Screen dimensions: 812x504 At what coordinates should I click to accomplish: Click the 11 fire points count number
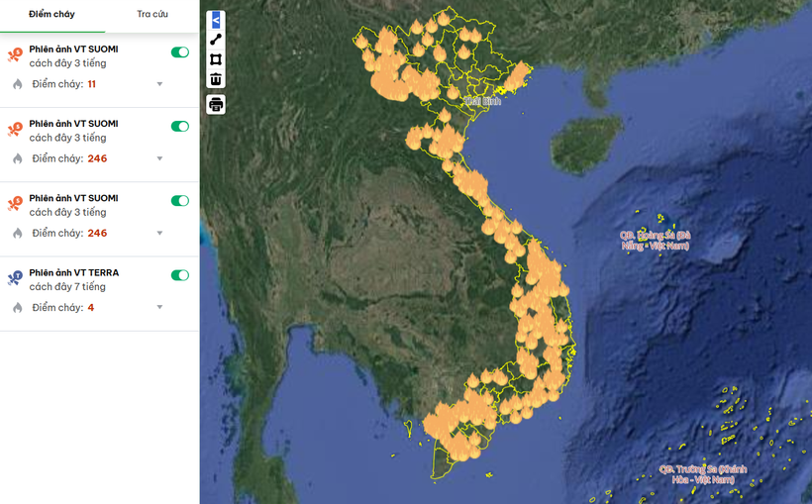tap(91, 84)
